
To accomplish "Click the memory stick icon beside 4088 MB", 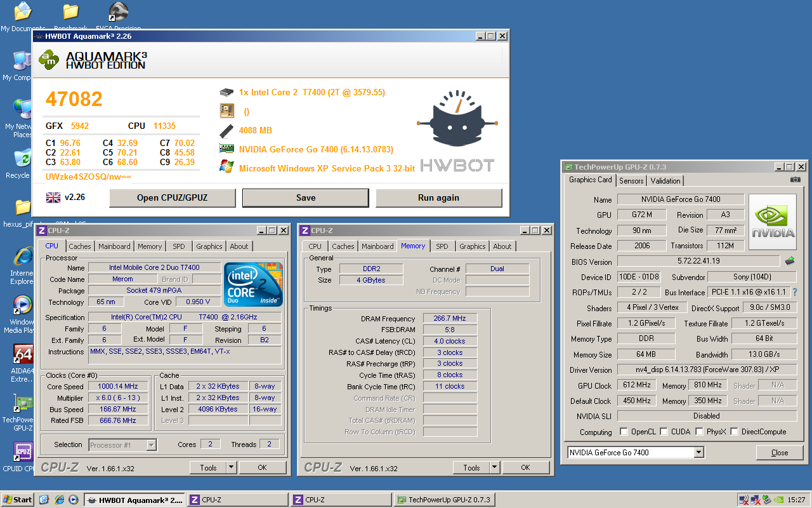I will click(226, 130).
